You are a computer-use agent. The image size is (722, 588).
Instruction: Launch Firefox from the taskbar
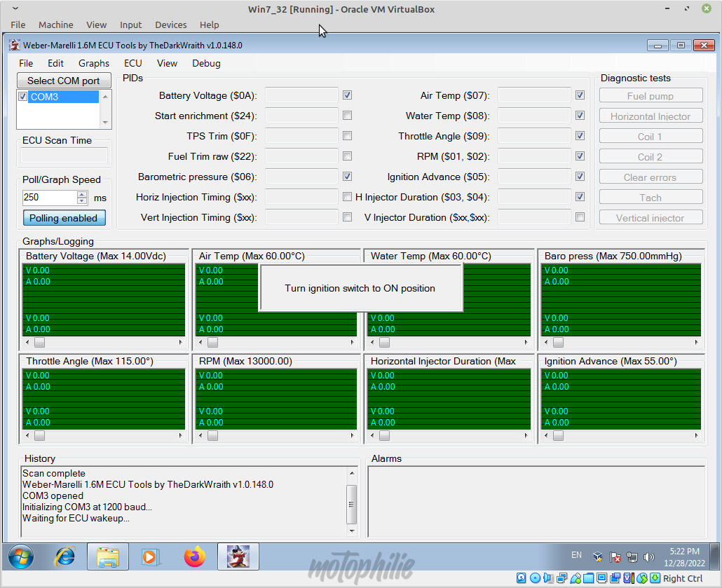click(194, 556)
